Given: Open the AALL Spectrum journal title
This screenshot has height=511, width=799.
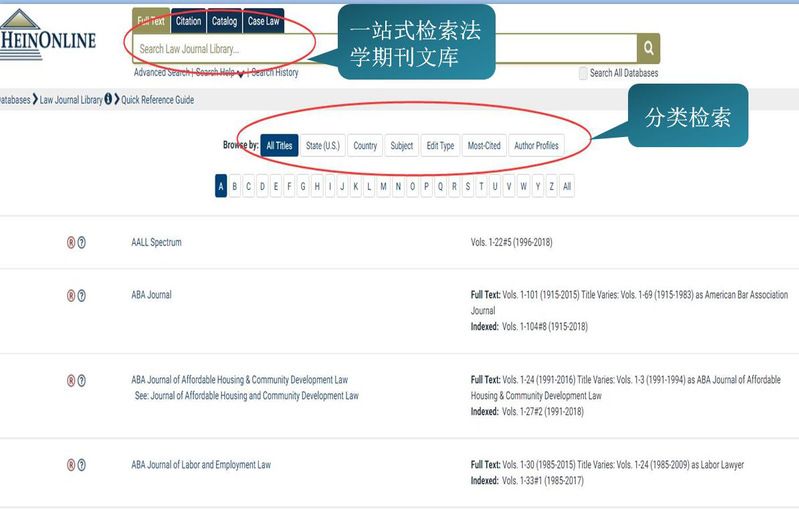Looking at the screenshot, I should (x=156, y=242).
